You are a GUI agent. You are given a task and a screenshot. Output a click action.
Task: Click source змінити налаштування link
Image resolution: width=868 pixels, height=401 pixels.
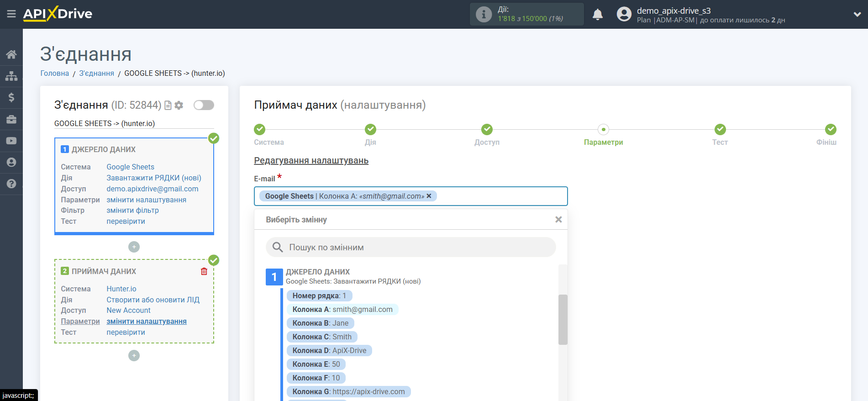147,200
